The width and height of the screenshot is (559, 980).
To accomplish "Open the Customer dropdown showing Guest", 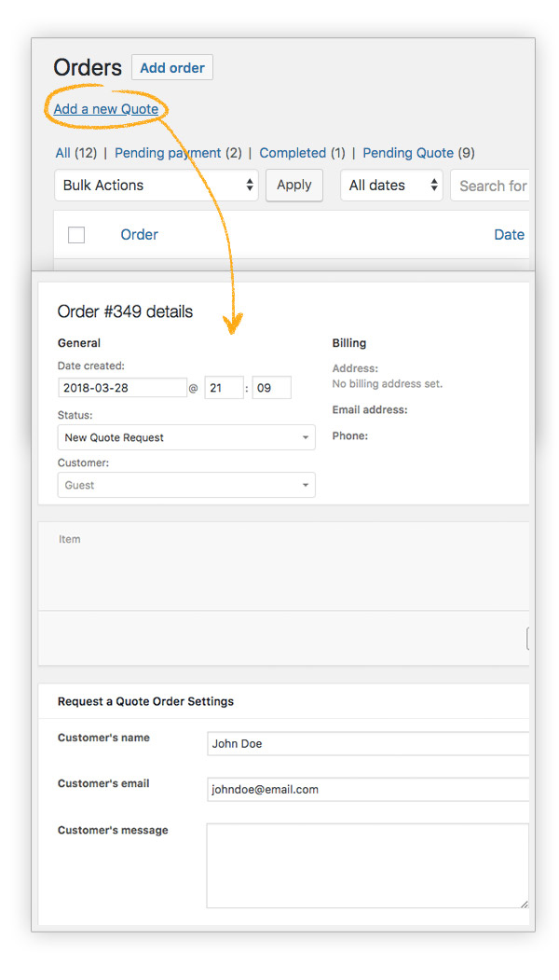I will (x=186, y=485).
